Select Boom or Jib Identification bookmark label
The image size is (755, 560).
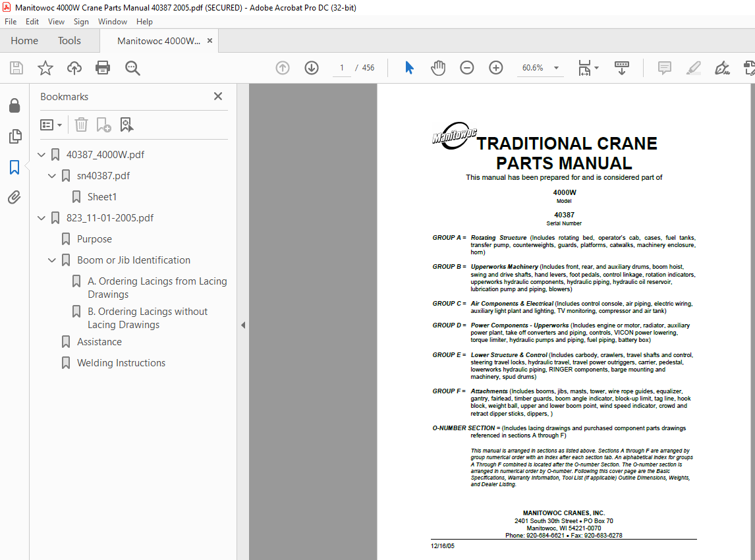(133, 260)
